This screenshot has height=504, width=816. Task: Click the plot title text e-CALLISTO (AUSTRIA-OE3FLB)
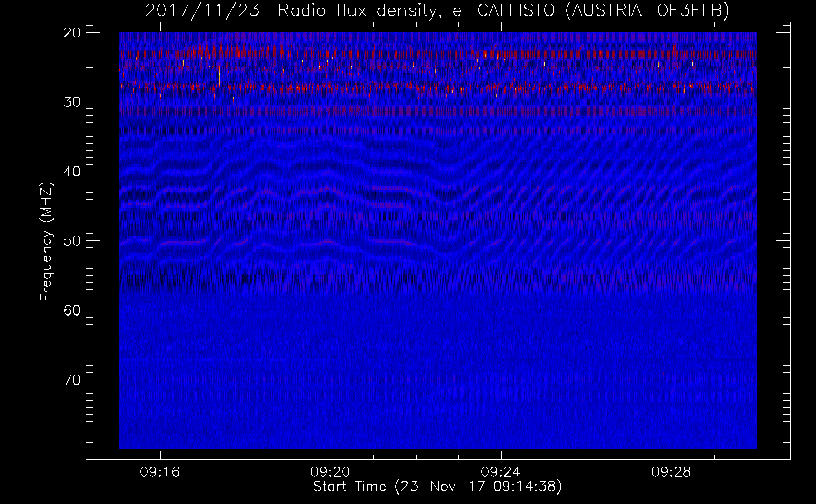coord(591,10)
